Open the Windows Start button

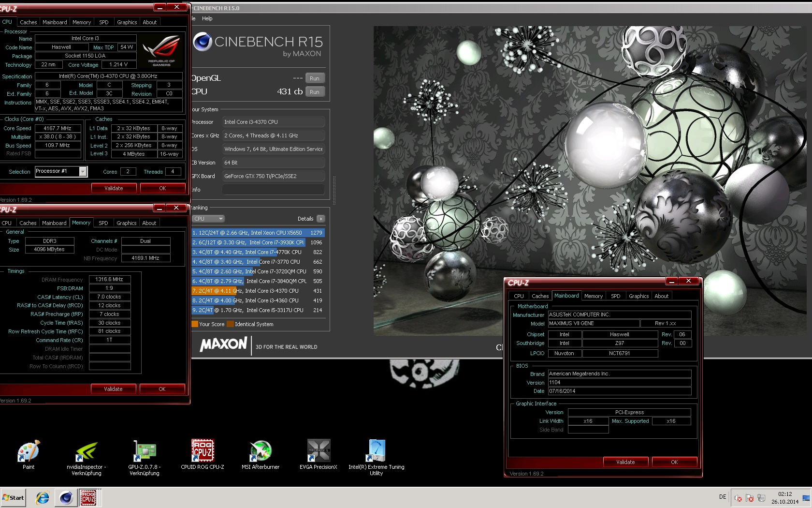pos(13,497)
